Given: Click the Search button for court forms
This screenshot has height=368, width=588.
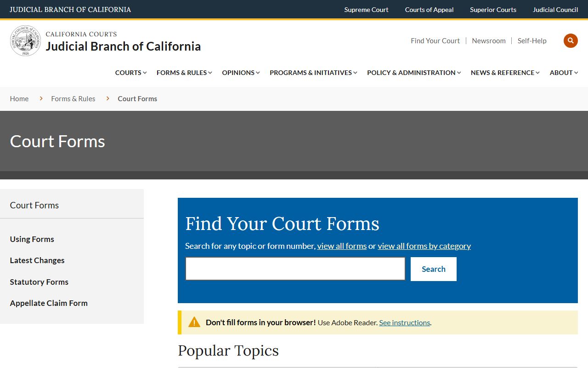Looking at the screenshot, I should [x=434, y=269].
